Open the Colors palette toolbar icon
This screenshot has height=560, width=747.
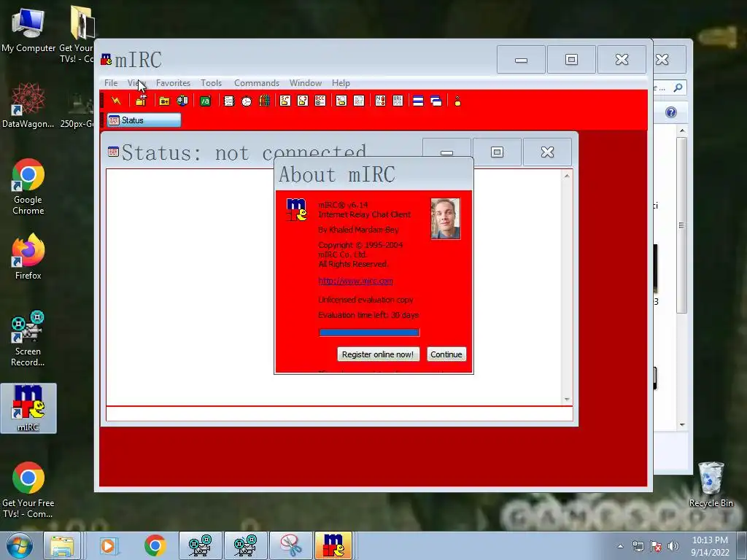click(264, 101)
